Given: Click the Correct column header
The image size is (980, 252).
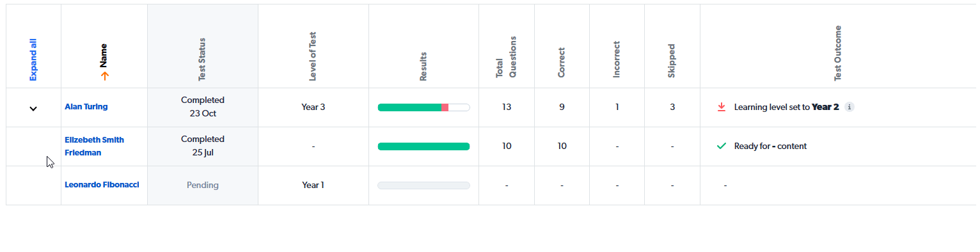Looking at the screenshot, I should (x=562, y=62).
